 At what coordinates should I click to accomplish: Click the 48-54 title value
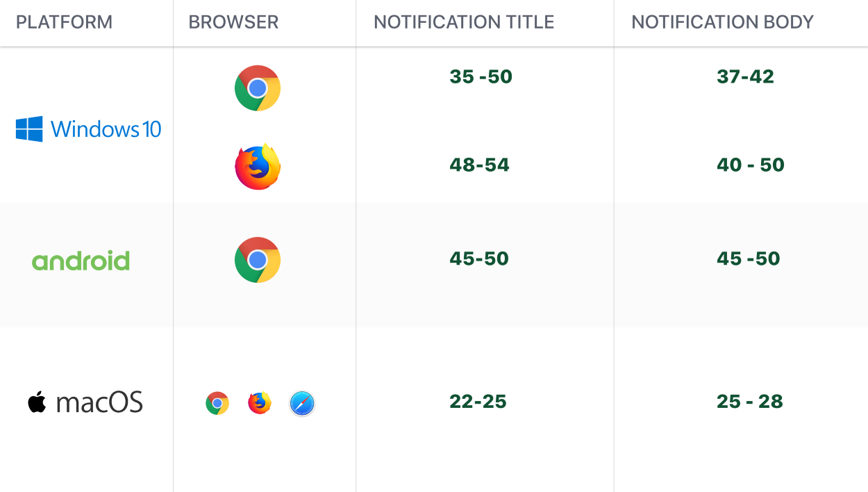pyautogui.click(x=479, y=165)
